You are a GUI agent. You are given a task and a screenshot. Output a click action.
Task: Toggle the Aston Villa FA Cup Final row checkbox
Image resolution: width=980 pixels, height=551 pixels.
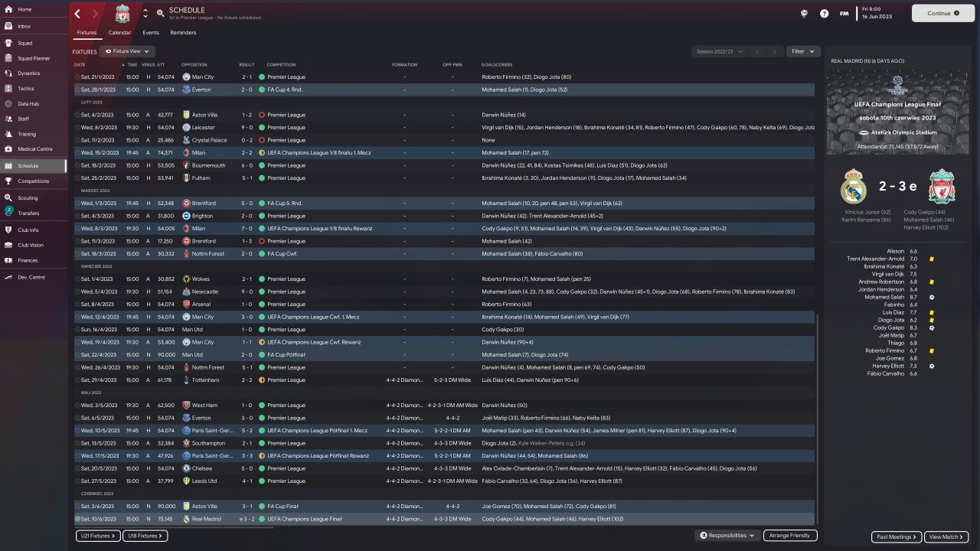pyautogui.click(x=77, y=506)
